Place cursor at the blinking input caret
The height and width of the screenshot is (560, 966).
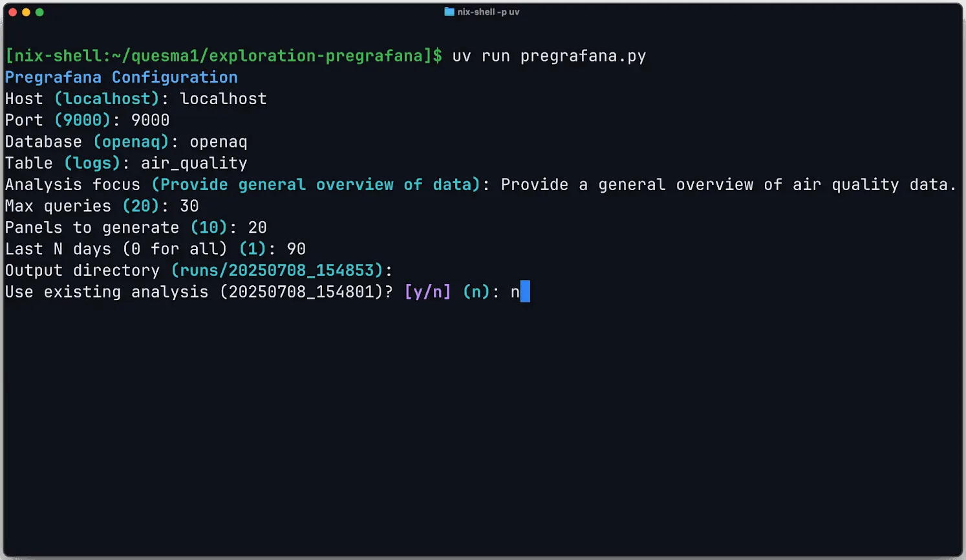click(x=525, y=292)
